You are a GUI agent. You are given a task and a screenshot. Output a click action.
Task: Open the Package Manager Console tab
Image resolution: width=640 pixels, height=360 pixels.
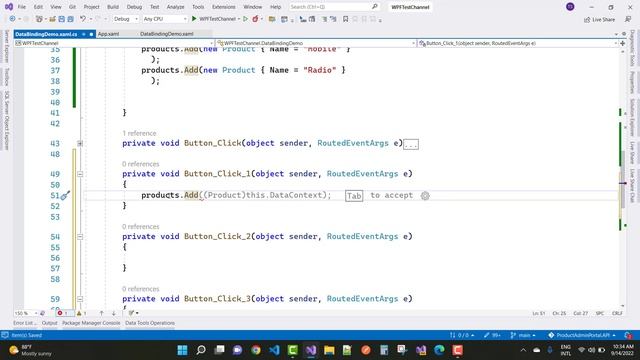(x=91, y=323)
